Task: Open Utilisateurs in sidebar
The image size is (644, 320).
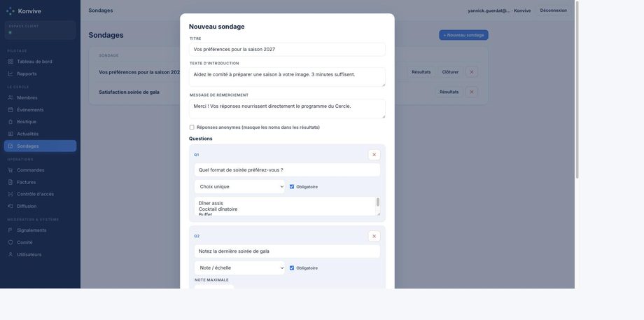Action: (41, 255)
